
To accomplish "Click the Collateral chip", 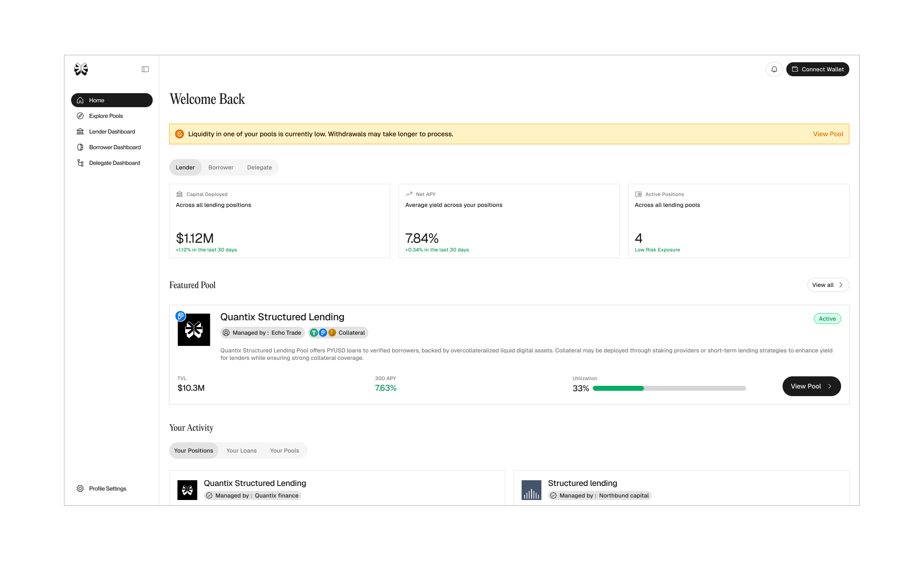I will point(338,333).
